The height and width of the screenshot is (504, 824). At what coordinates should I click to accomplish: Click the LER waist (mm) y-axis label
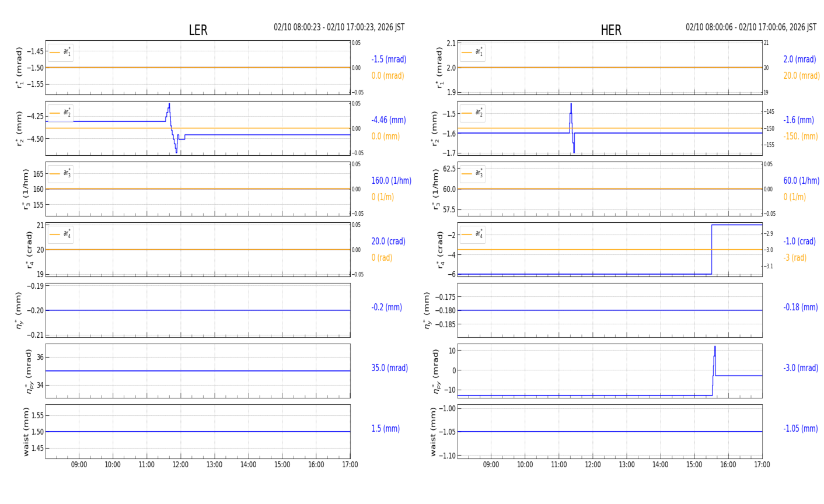click(26, 432)
